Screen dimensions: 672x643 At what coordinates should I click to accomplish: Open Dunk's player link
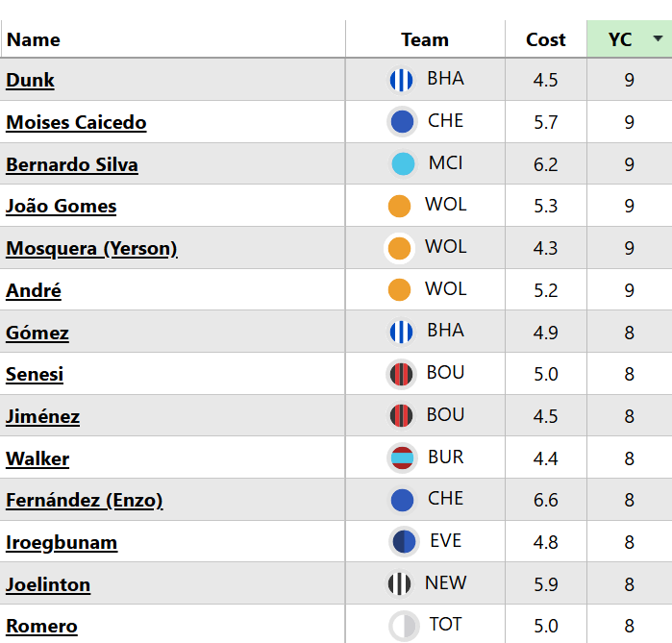click(x=31, y=81)
